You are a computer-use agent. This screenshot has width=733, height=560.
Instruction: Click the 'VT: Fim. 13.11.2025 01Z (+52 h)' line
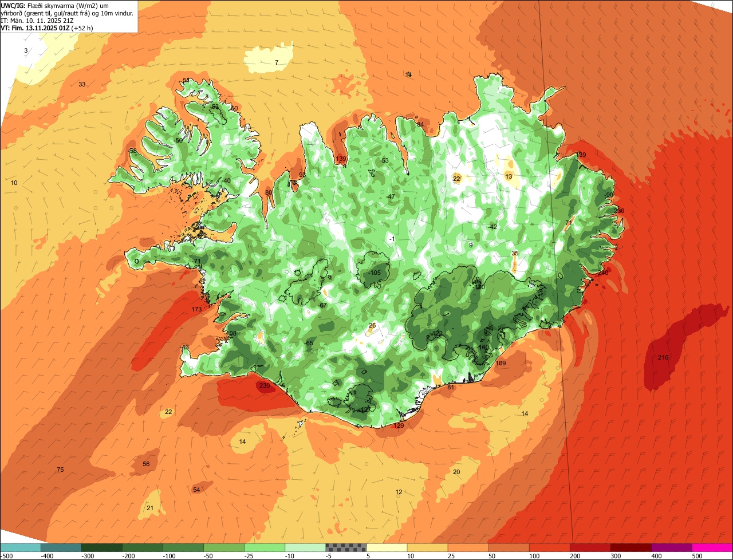pos(47,27)
